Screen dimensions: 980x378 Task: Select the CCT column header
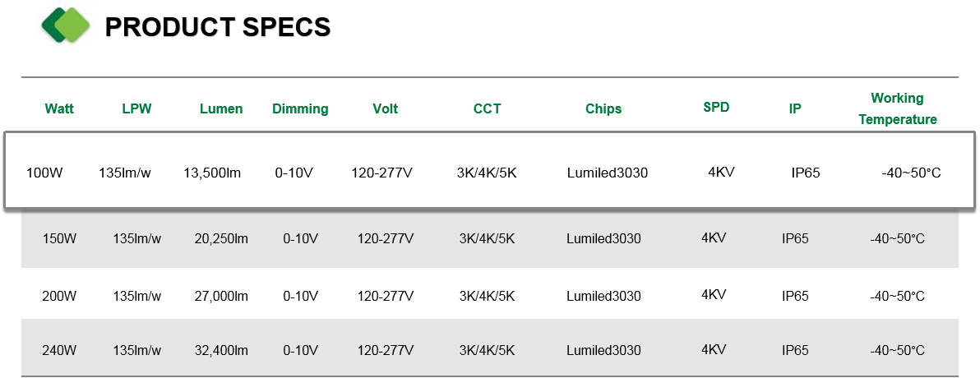coord(487,108)
